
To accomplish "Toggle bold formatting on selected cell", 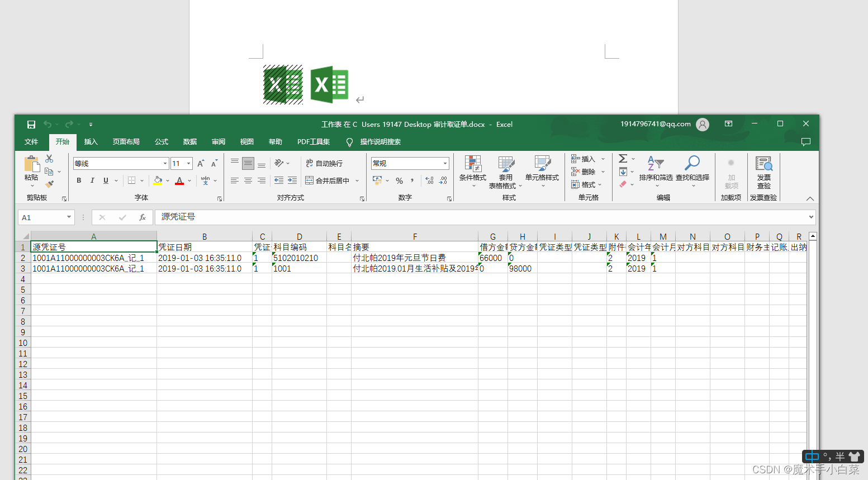I will pos(79,180).
